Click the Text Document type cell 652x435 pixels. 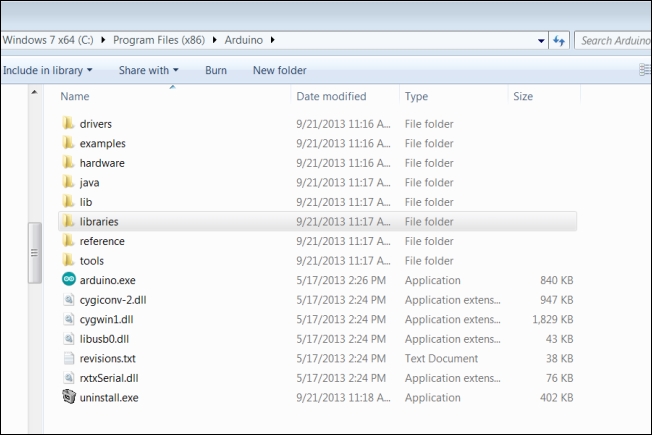[x=441, y=358]
